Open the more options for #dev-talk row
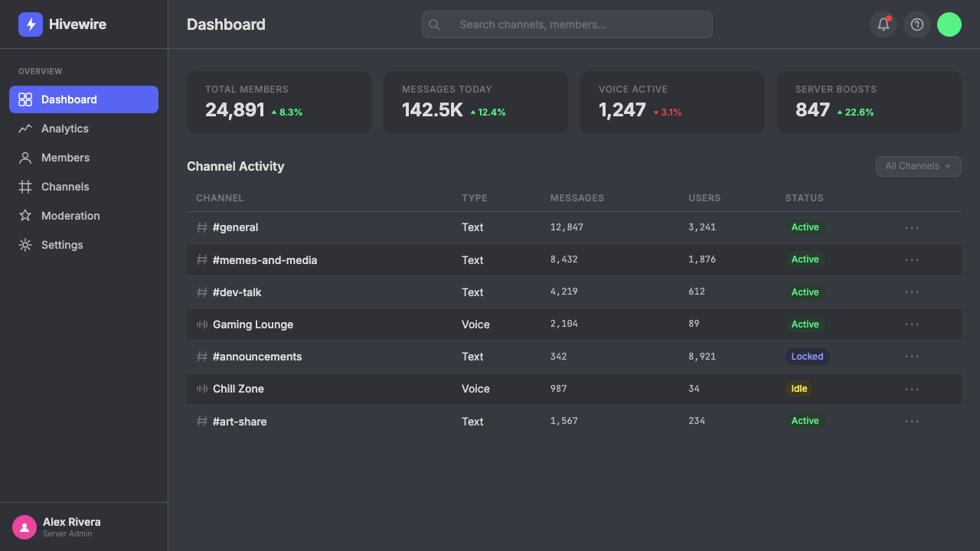 pyautogui.click(x=912, y=292)
